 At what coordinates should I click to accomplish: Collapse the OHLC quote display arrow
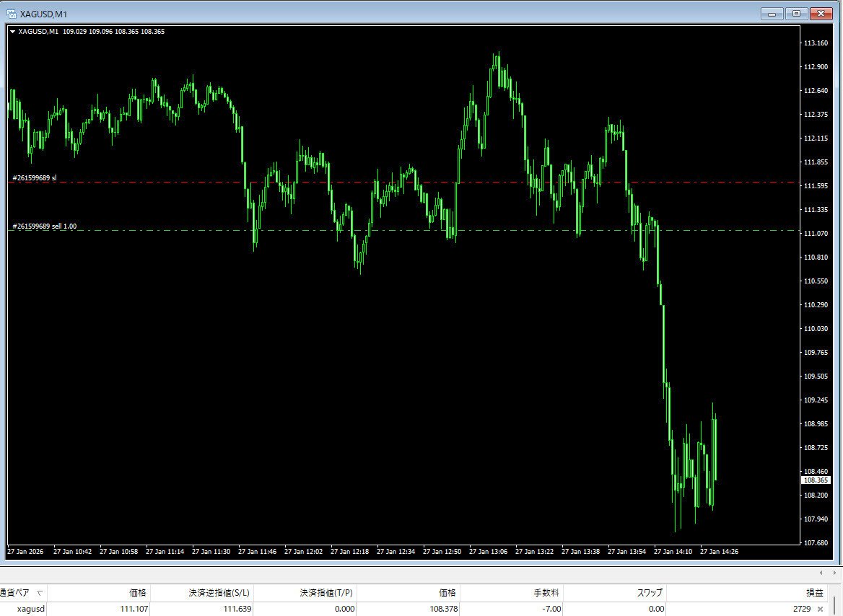pos(13,32)
